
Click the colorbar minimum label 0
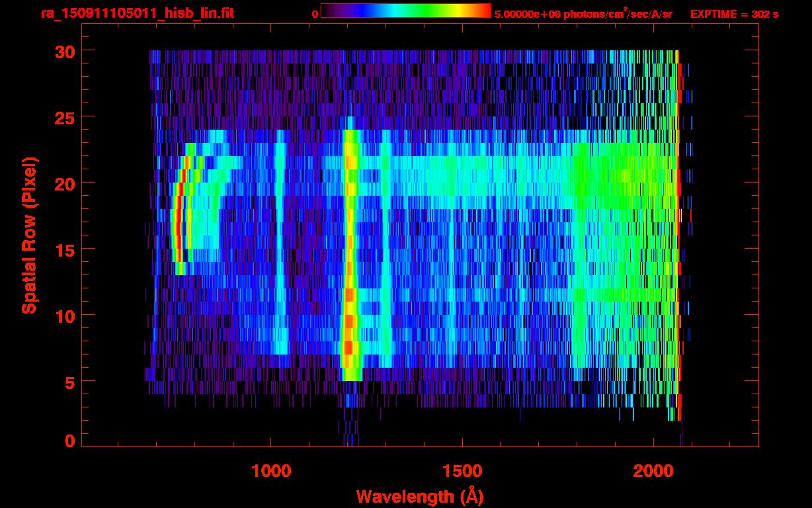pos(315,14)
